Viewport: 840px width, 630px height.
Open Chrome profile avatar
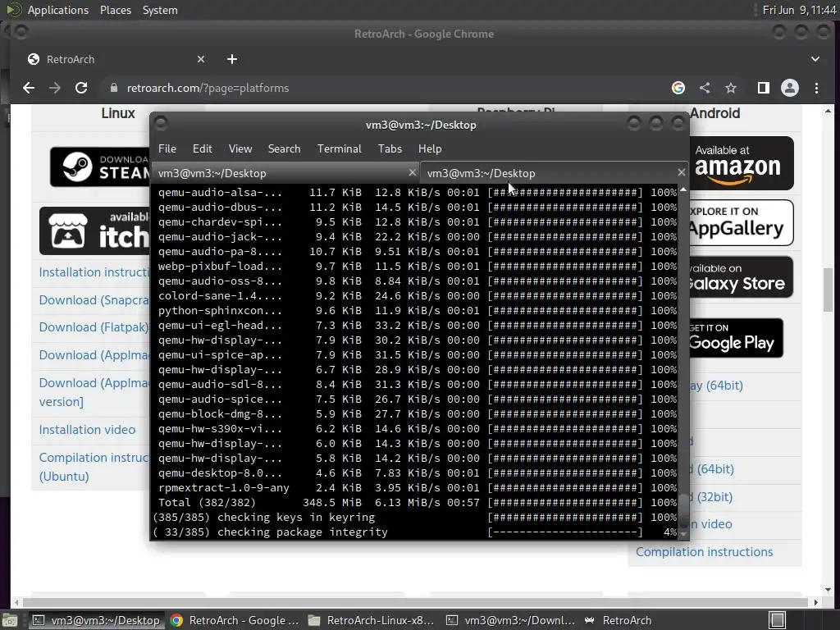pyautogui.click(x=790, y=88)
